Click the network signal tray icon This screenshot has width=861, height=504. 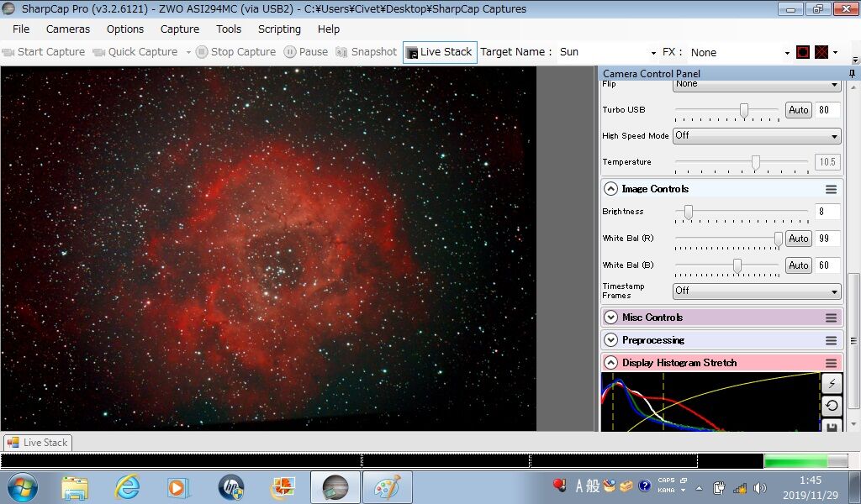740,487
